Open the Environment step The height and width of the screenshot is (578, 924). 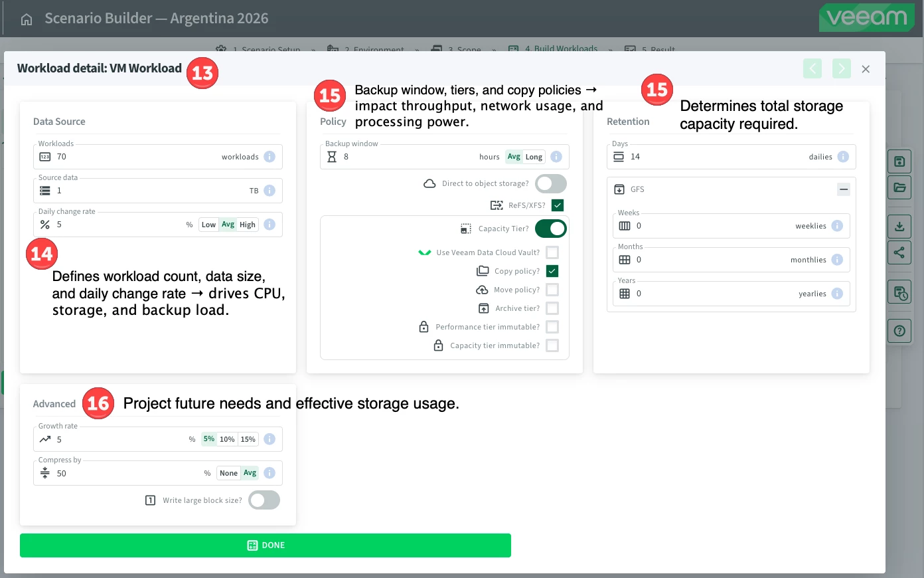(x=366, y=48)
